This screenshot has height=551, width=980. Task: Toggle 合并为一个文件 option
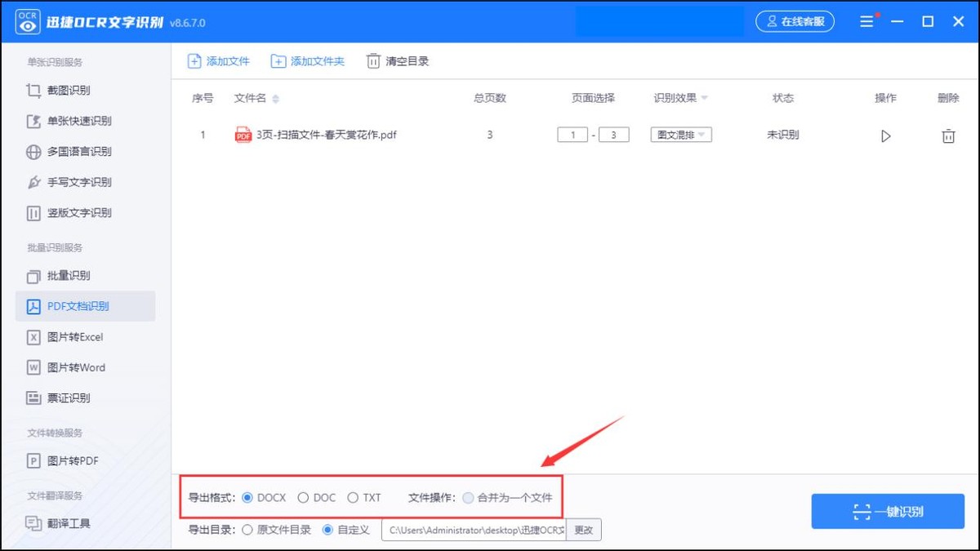(508, 497)
